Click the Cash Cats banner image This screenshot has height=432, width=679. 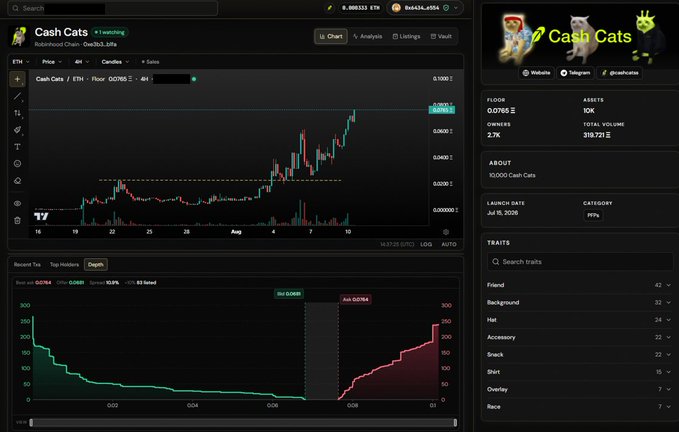click(580, 36)
